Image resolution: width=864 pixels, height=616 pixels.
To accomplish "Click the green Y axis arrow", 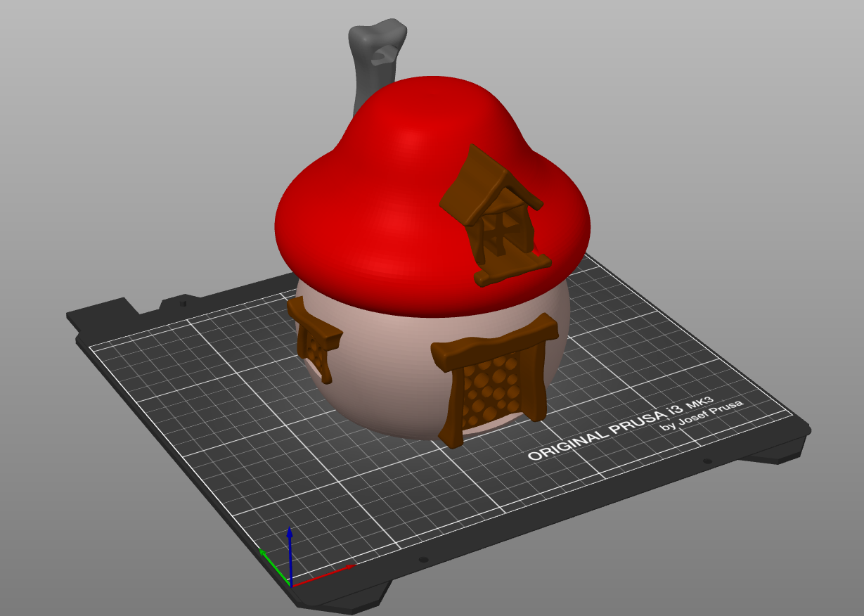I will (x=273, y=566).
